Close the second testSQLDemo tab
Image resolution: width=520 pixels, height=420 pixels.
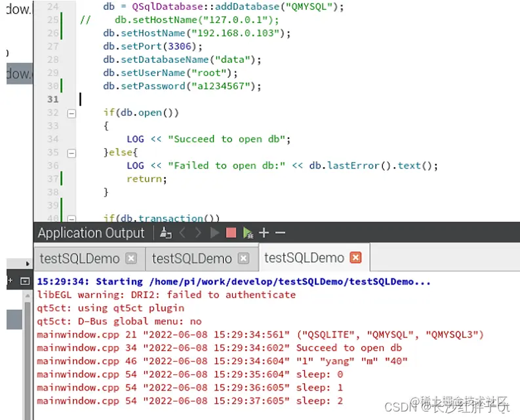(243, 259)
